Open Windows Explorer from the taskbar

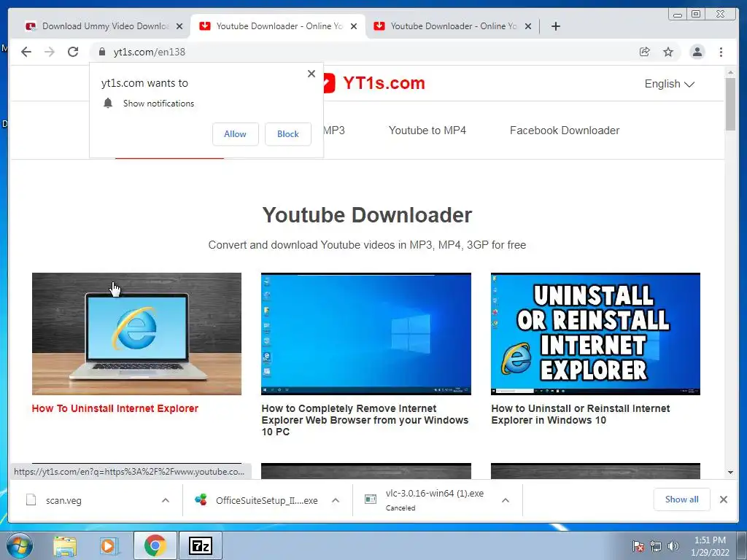tap(65, 545)
